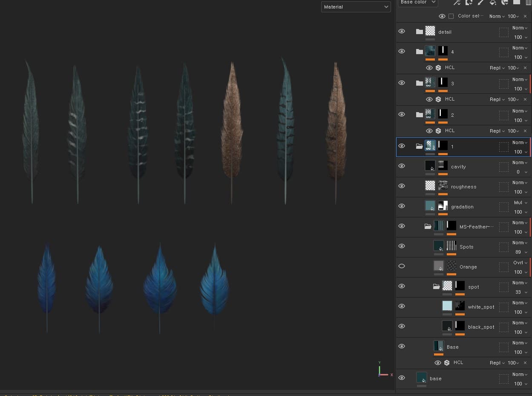Screen dimensions: 532x396
Task: Click the smart material icon in layers toolbar
Action: (505, 3)
